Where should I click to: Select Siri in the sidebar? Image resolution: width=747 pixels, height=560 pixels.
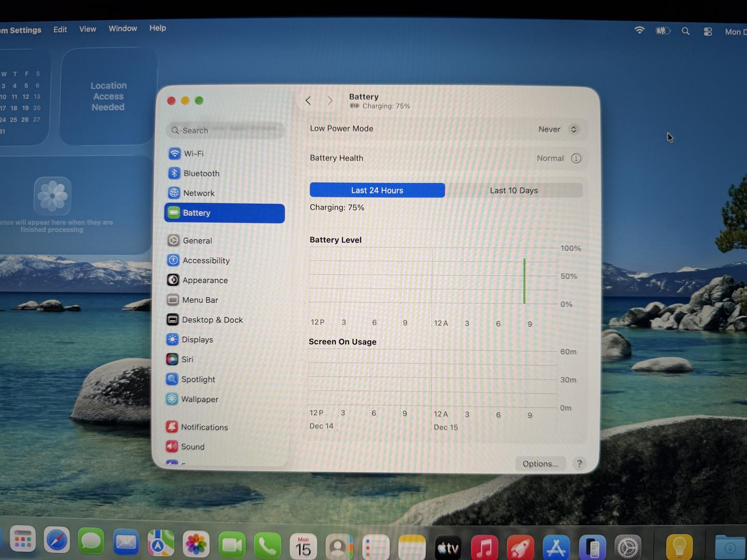[187, 359]
